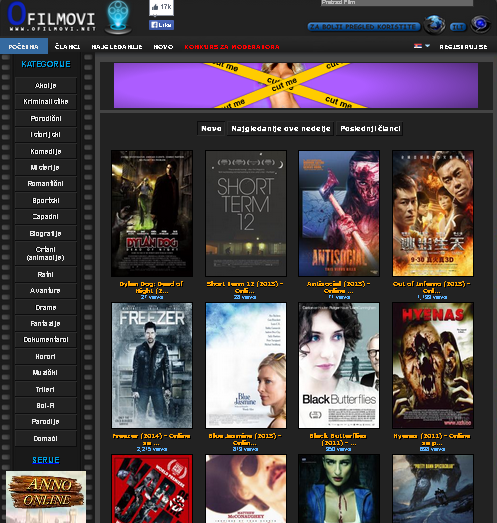Select the Komedije category

(46, 151)
